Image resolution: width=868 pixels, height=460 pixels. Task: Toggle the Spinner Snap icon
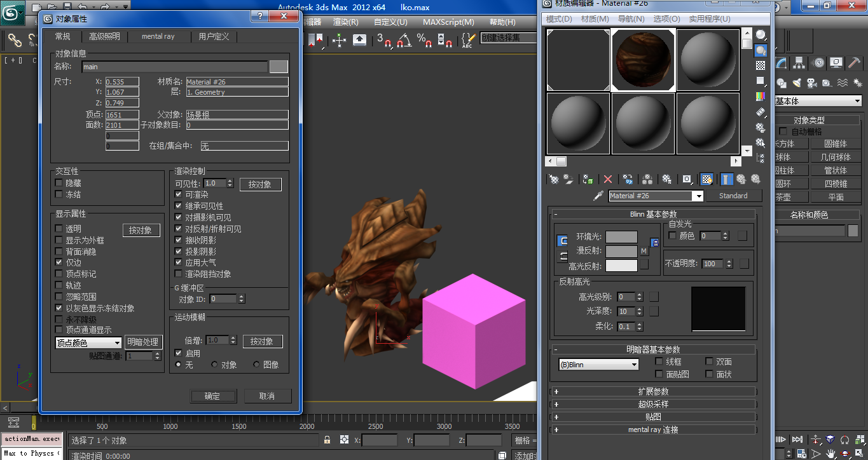[445, 41]
